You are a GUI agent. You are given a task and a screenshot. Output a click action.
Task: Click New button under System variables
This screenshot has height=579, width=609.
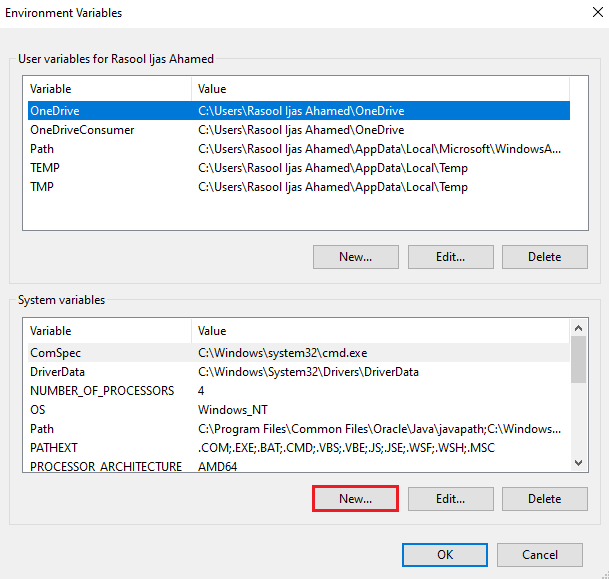(355, 499)
